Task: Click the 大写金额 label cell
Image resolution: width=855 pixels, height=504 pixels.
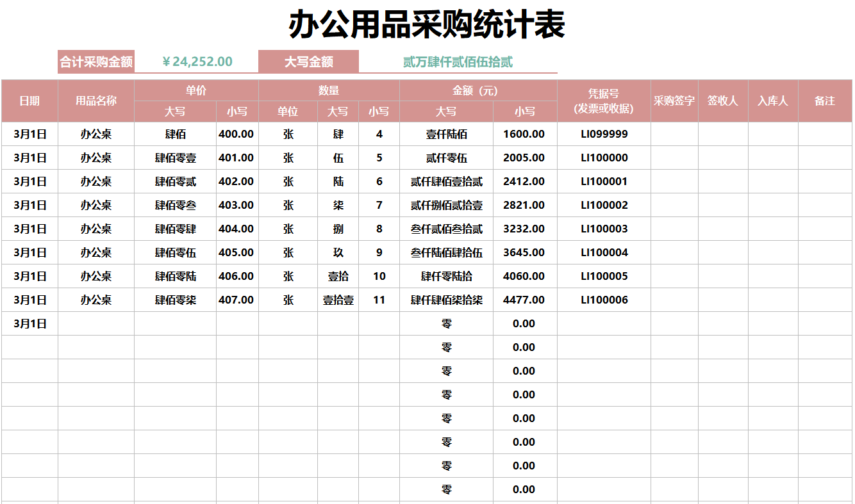Action: point(308,61)
